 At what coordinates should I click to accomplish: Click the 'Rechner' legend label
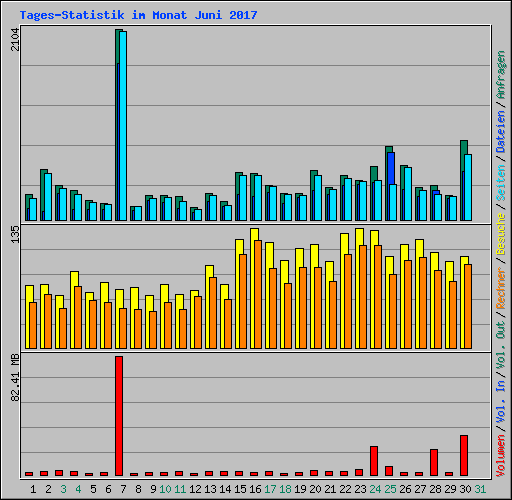(501, 288)
